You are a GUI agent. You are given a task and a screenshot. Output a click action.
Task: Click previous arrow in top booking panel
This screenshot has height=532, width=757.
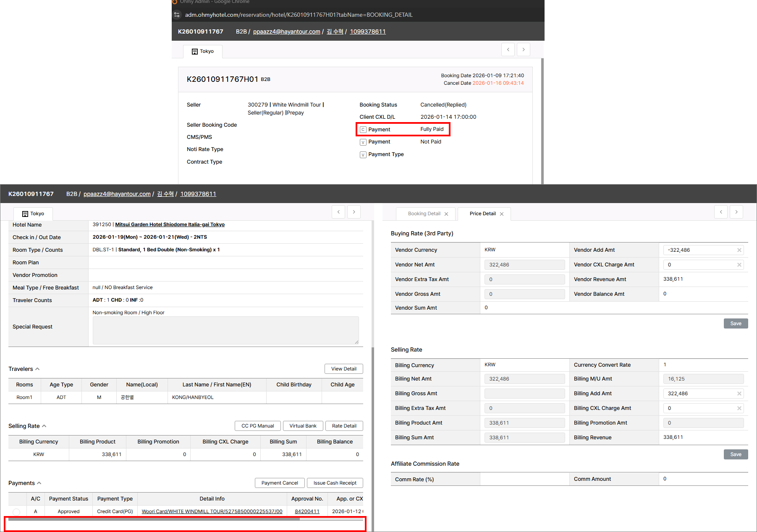(508, 50)
